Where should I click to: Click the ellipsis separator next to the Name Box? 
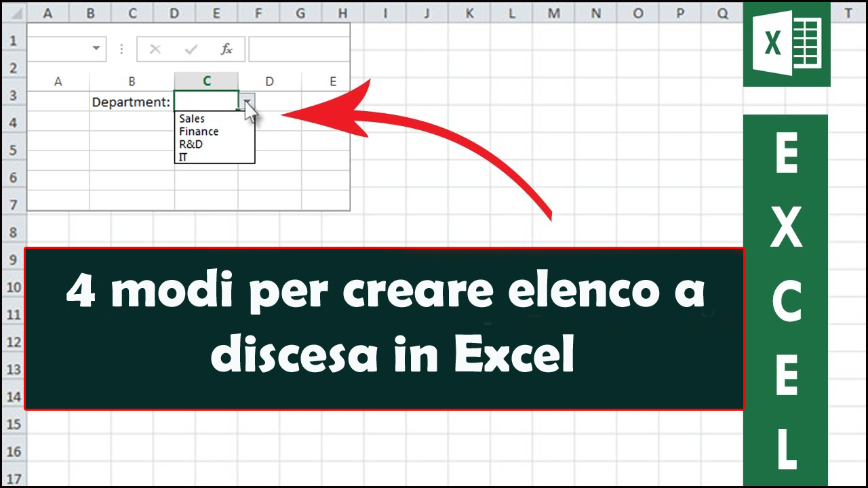point(121,49)
